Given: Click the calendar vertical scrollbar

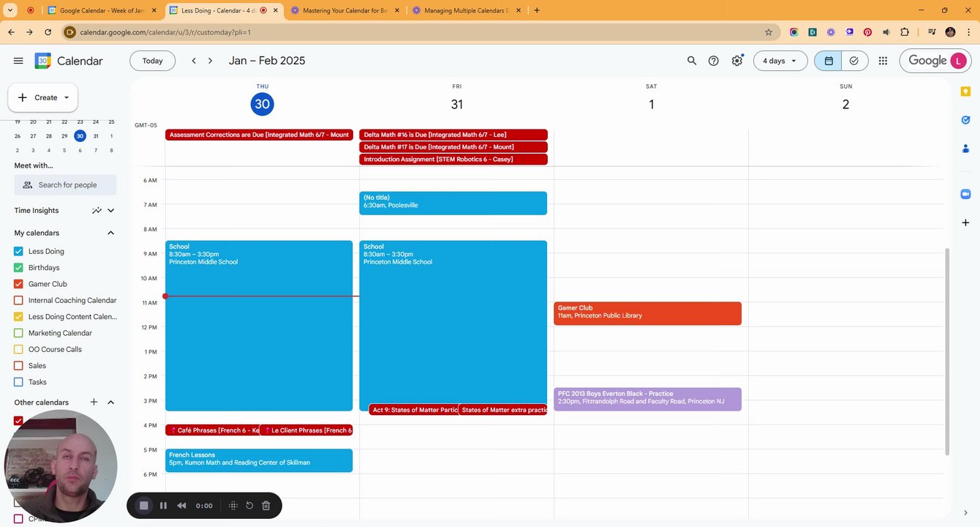Looking at the screenshot, I should coord(948,351).
